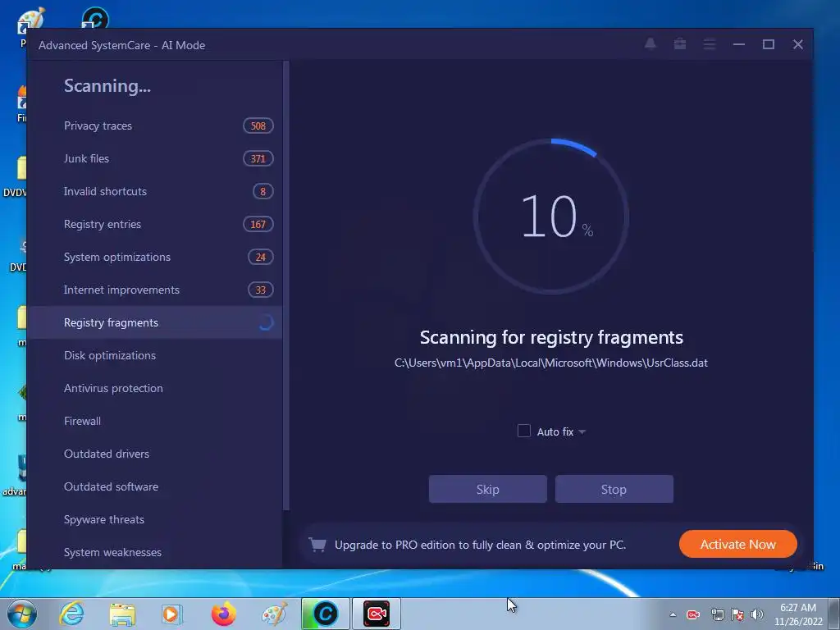Open the Action Center flag icon
The image size is (840, 630).
[737, 614]
